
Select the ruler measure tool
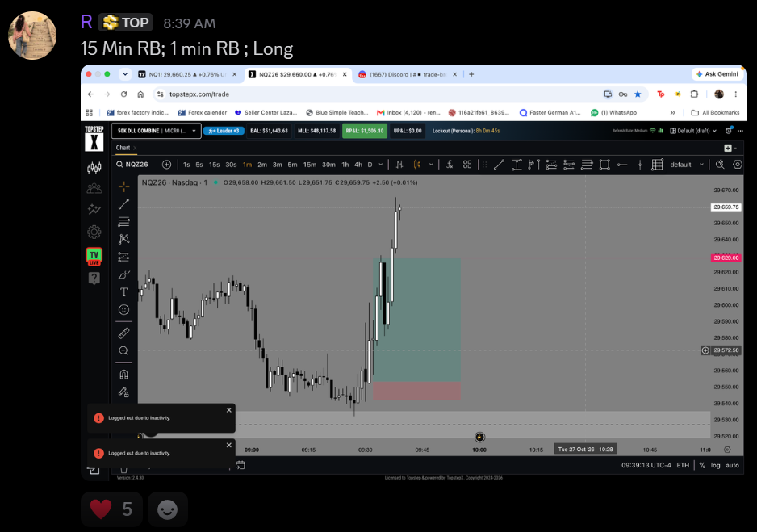(124, 333)
